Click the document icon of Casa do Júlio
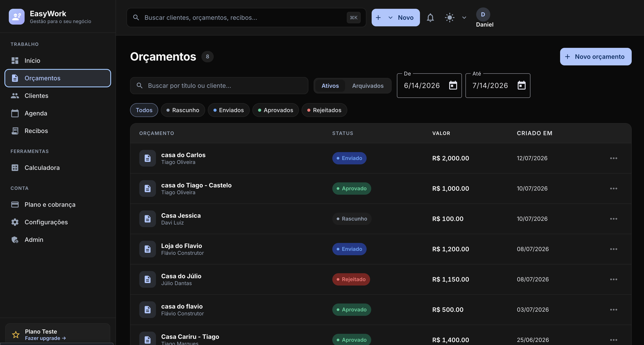The image size is (644, 345). point(148,279)
